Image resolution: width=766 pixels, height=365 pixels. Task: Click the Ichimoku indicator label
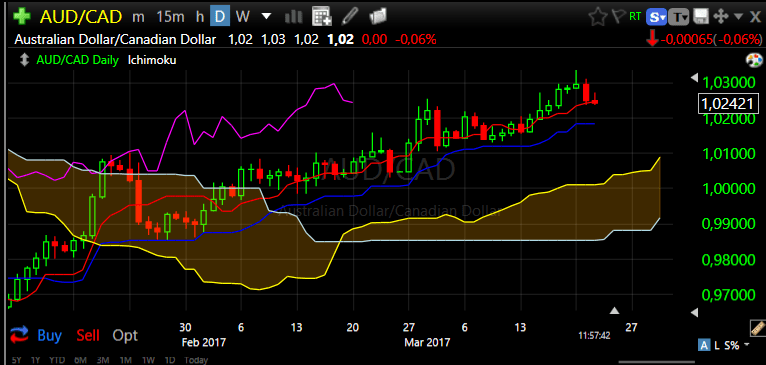coord(152,61)
